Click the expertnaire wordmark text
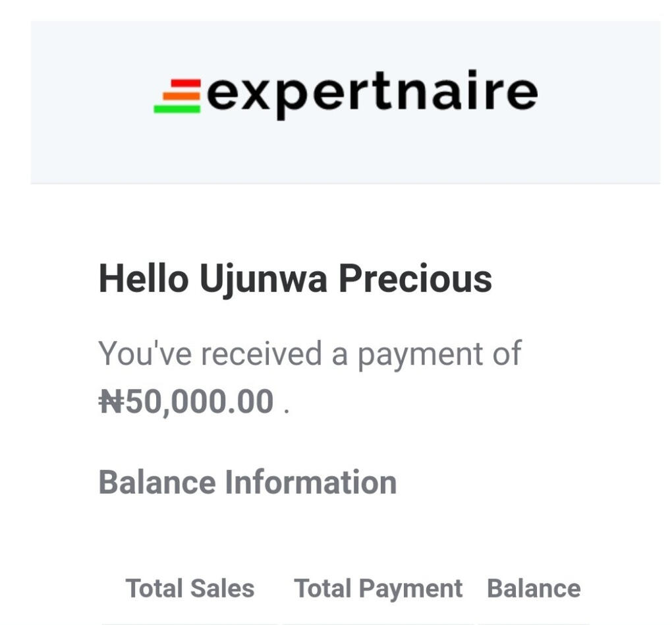The height and width of the screenshot is (625, 672). (x=372, y=93)
